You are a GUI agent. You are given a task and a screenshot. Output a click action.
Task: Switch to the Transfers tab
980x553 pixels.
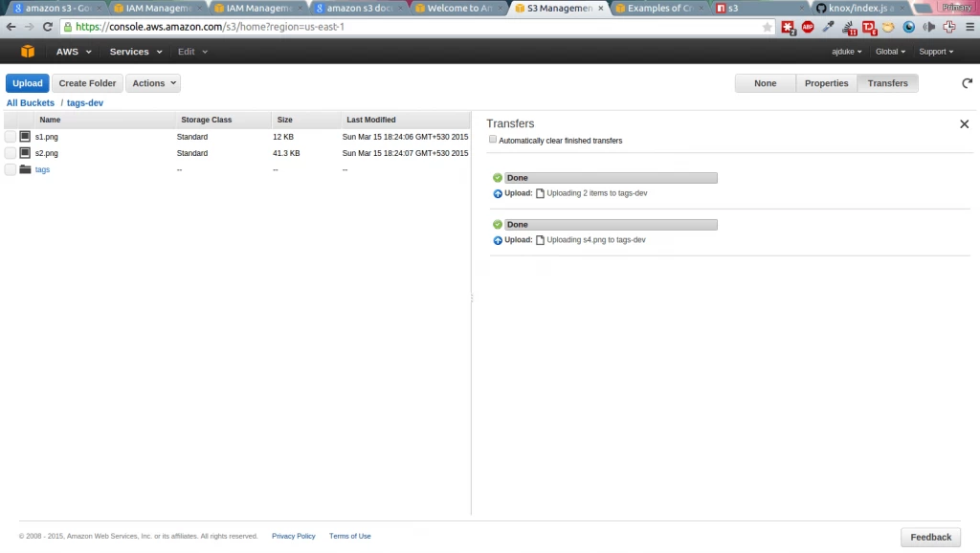point(887,83)
